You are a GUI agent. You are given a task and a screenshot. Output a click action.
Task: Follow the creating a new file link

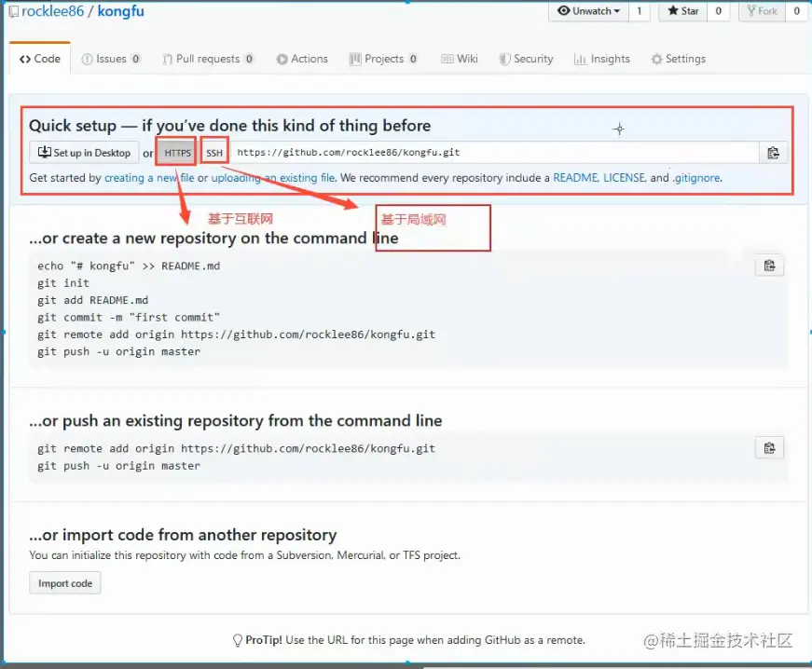point(145,176)
